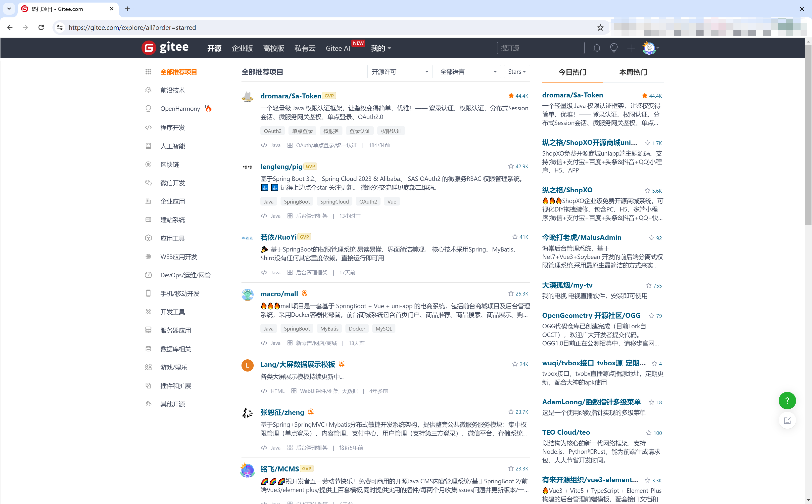Expand the 全部语言 language dropdown
812x504 pixels.
[x=468, y=72]
